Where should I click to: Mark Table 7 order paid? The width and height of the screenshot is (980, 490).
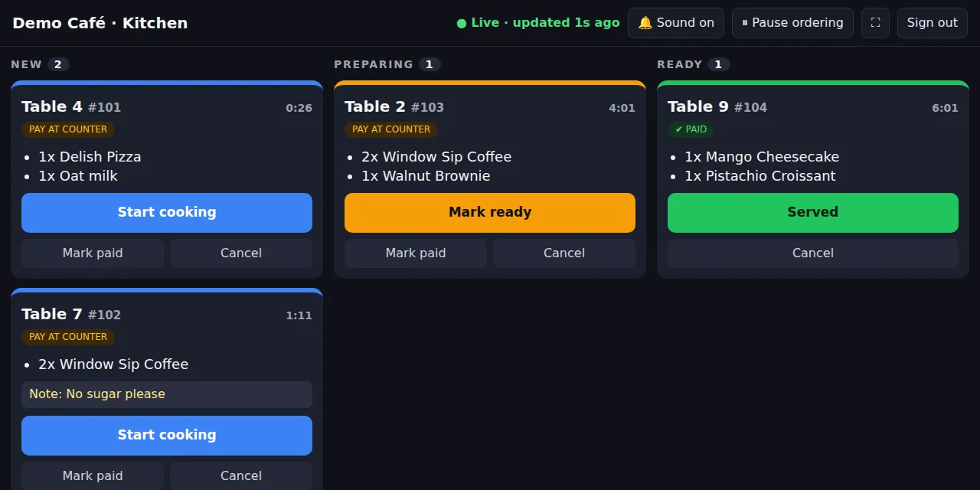point(93,475)
